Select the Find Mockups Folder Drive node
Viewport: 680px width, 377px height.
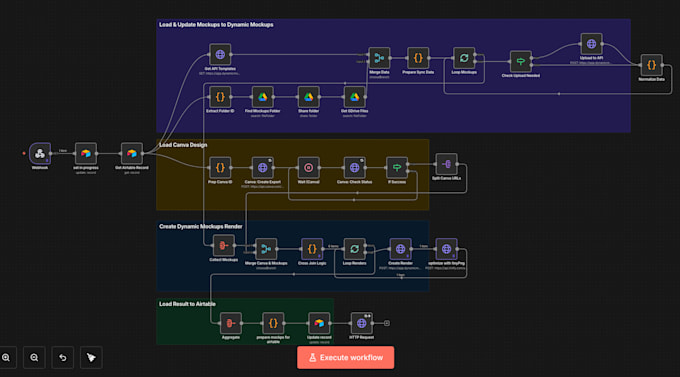pos(262,97)
